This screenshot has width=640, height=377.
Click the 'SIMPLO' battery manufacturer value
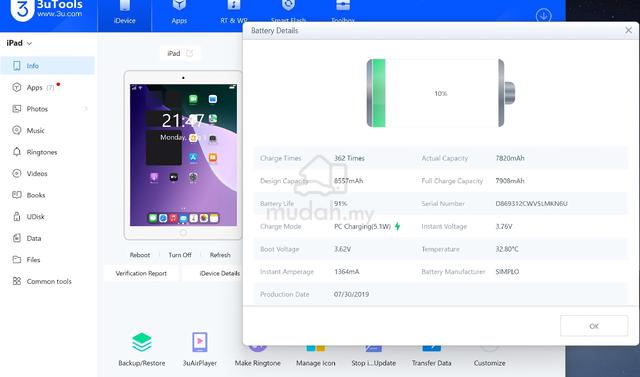pos(507,272)
